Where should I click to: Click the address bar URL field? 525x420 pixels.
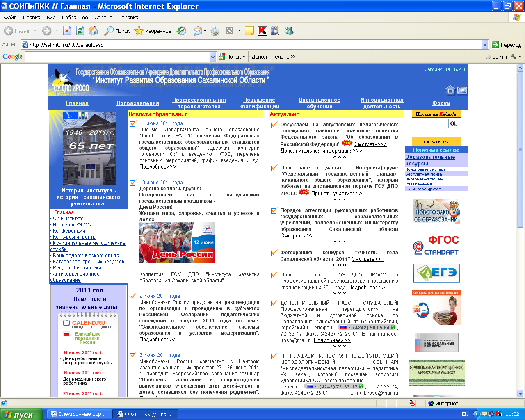coord(251,45)
